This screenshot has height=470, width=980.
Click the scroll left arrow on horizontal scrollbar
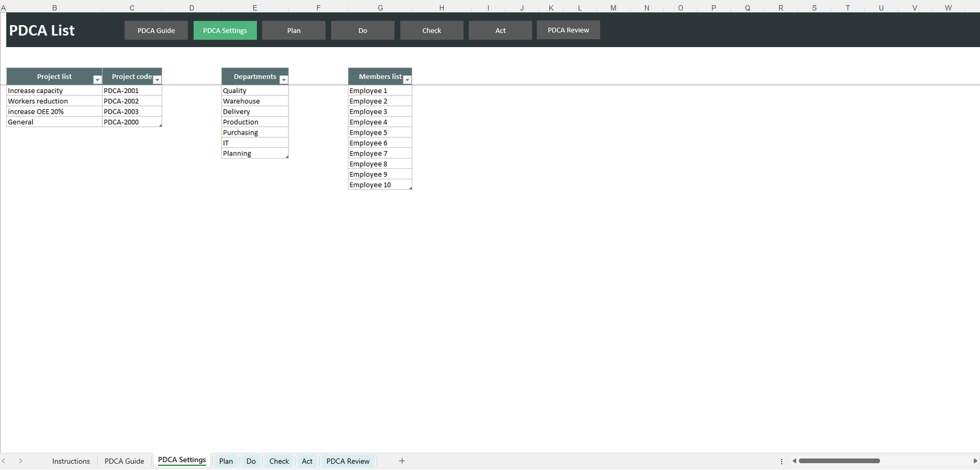[x=794, y=461]
